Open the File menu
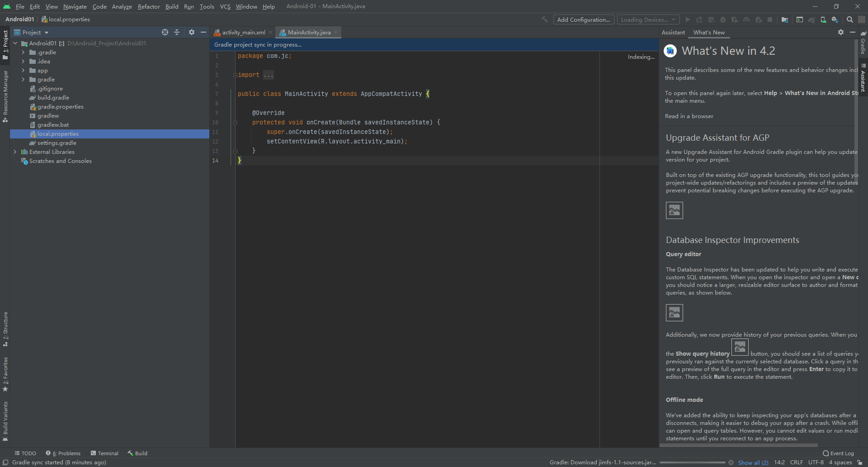Viewport: 868px width, 467px height. pos(20,6)
